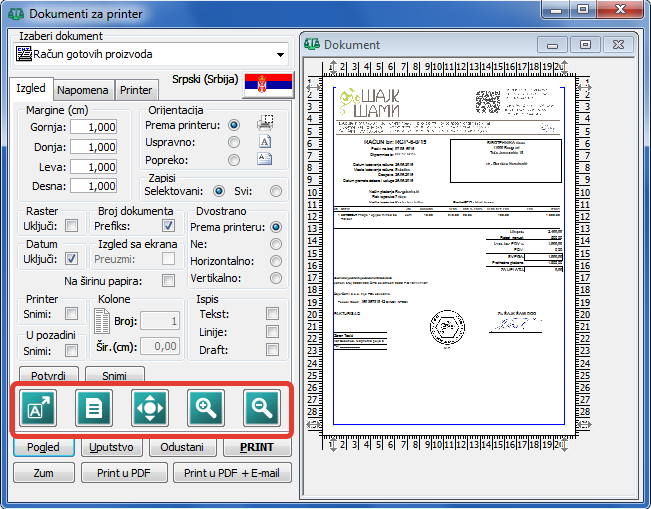The image size is (651, 509).
Task: Click the Serbian flag language button
Action: click(x=268, y=84)
